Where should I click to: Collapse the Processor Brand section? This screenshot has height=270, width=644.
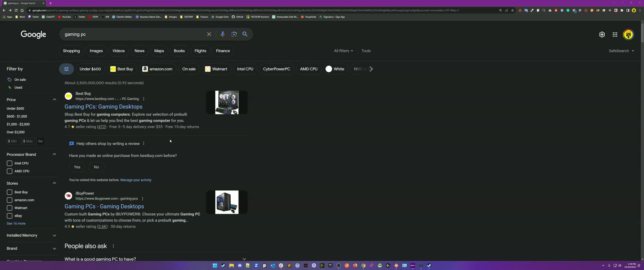pos(54,154)
